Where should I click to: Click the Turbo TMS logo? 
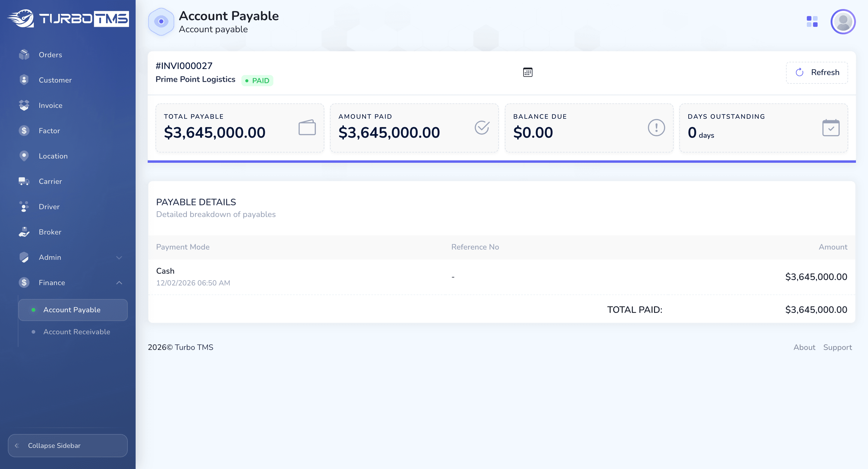(68, 18)
